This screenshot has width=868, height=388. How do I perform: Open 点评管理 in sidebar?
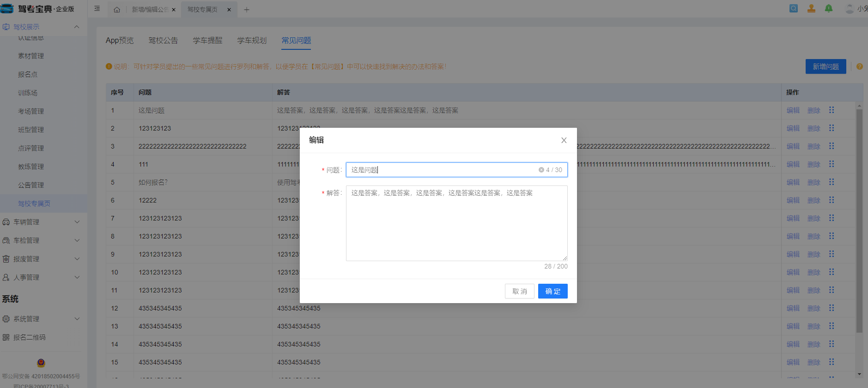31,148
